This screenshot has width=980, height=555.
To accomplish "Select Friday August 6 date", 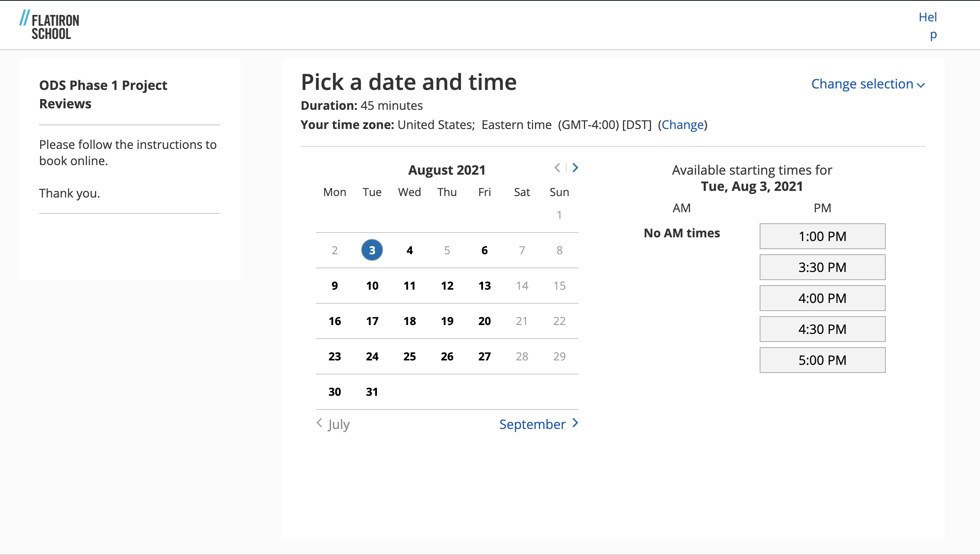I will coord(484,250).
